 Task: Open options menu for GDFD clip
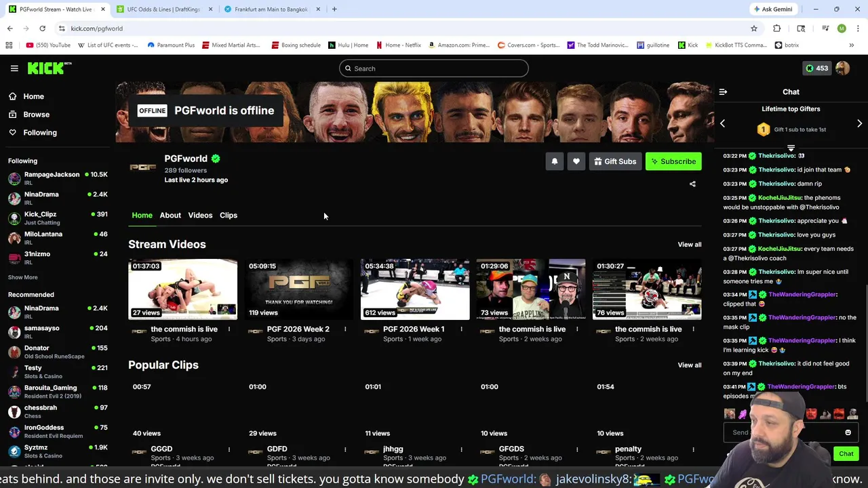click(345, 449)
